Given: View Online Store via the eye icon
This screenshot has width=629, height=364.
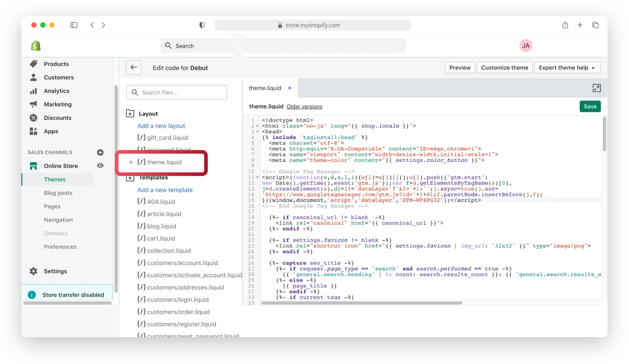Looking at the screenshot, I should click(100, 166).
